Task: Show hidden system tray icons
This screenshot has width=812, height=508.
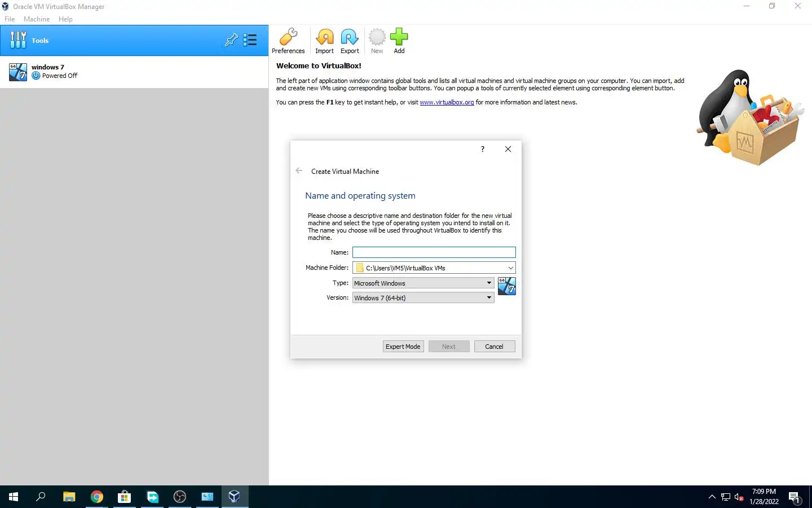Action: point(712,497)
